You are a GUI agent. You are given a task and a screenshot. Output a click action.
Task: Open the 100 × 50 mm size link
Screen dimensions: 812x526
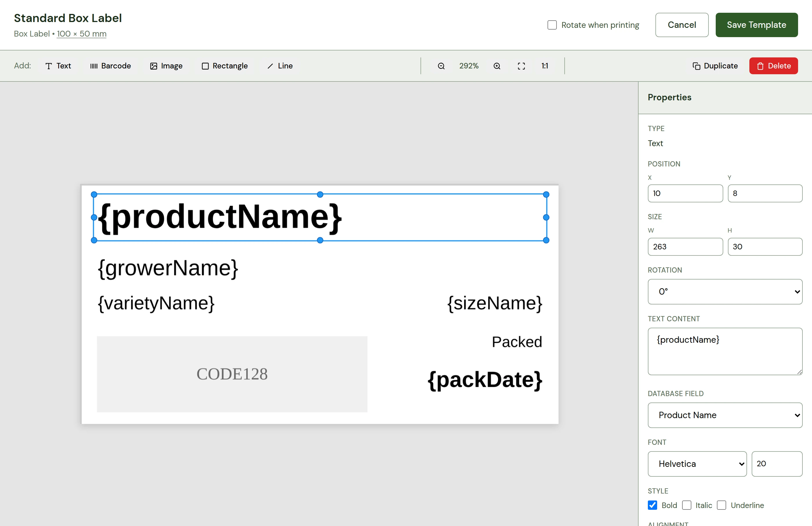tap(81, 34)
